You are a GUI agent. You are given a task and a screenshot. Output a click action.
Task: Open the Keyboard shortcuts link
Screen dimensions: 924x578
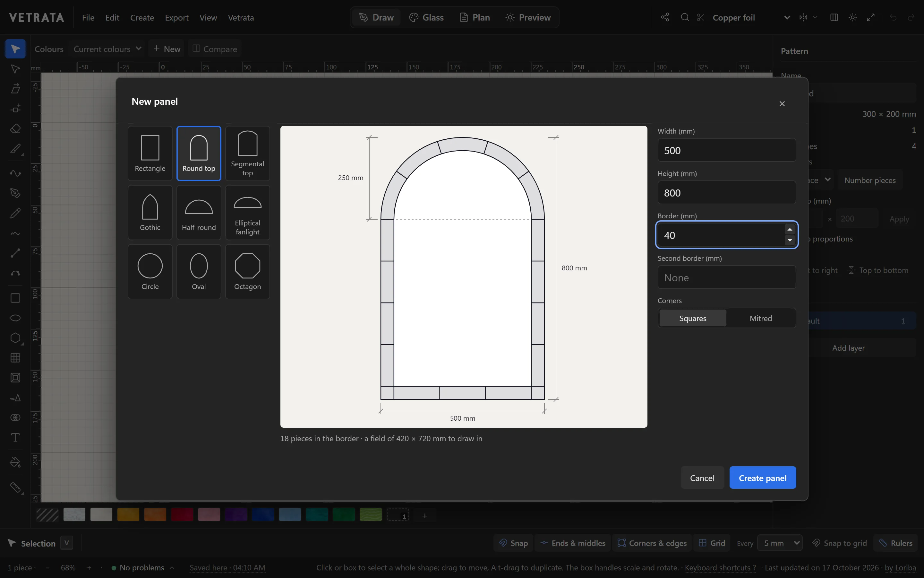720,568
